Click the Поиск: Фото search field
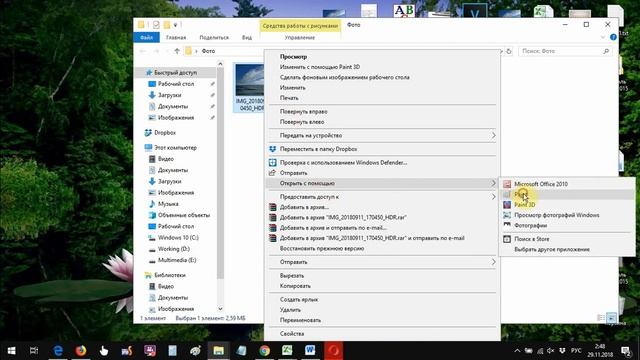 point(565,51)
